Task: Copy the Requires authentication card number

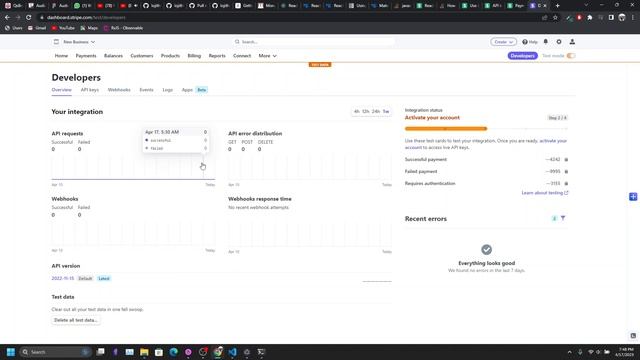Action: (x=566, y=184)
